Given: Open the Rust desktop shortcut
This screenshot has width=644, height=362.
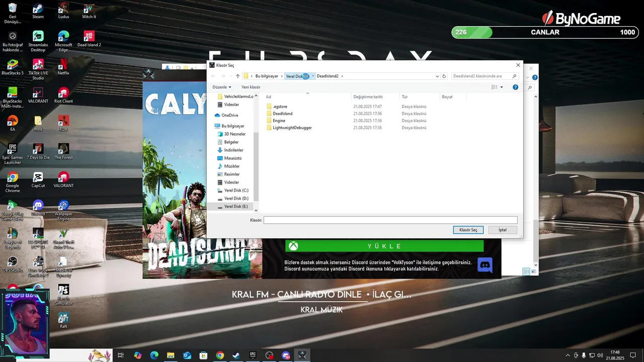Looking at the screenshot, I should coord(63,124).
